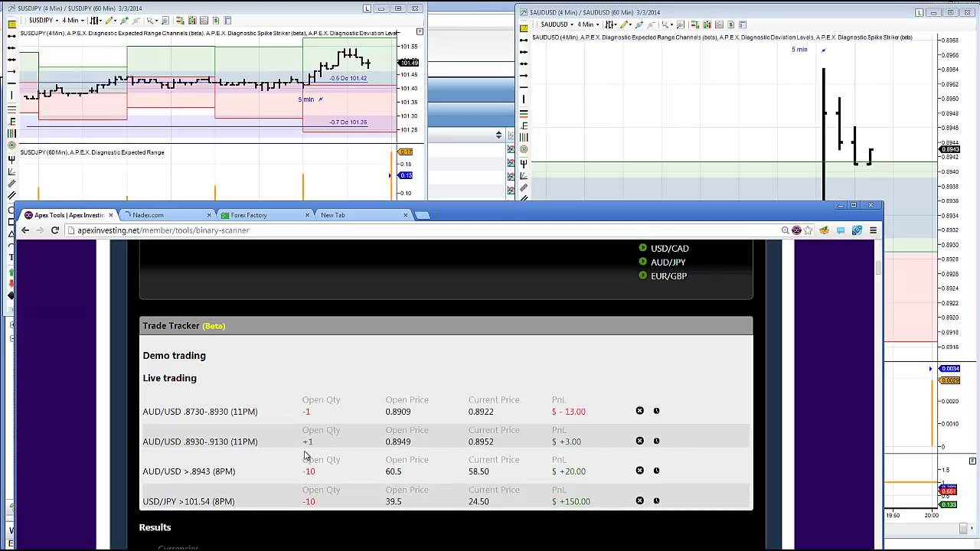Toggle the AUD/JPY green indicator
The image size is (980, 551).
point(643,262)
